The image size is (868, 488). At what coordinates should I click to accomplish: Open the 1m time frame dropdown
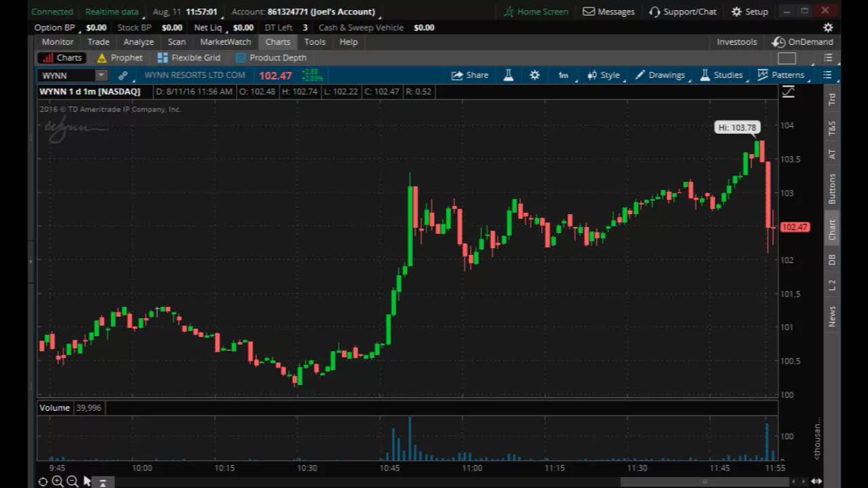(564, 75)
